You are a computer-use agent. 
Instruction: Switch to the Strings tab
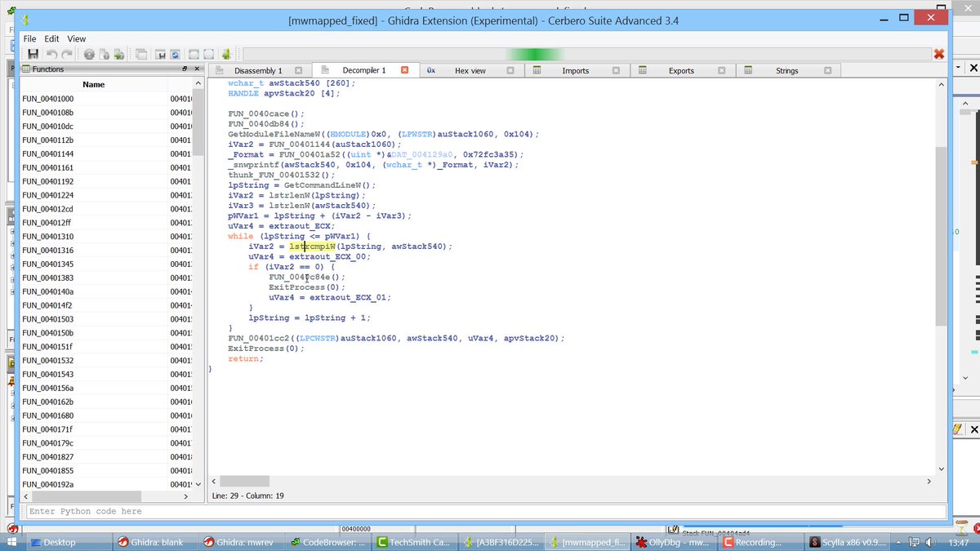pos(787,70)
